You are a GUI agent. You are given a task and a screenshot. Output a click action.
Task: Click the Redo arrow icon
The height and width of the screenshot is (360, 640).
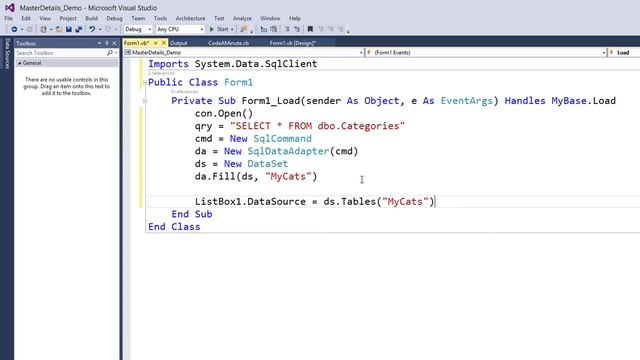(x=108, y=29)
